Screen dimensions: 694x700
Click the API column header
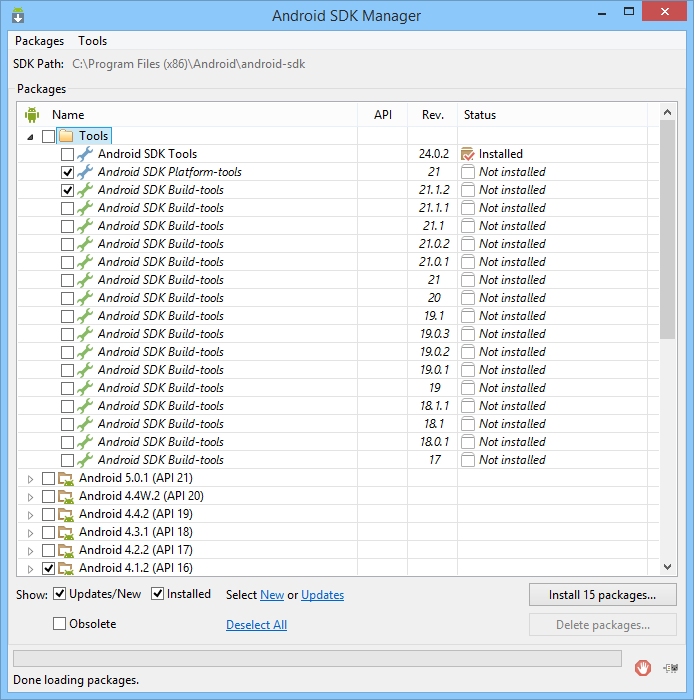tap(382, 115)
